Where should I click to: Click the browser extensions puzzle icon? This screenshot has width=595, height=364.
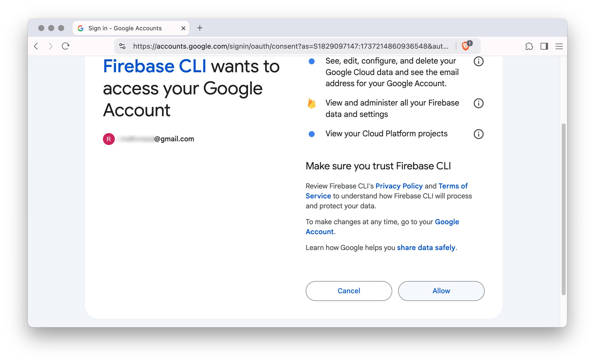[529, 46]
